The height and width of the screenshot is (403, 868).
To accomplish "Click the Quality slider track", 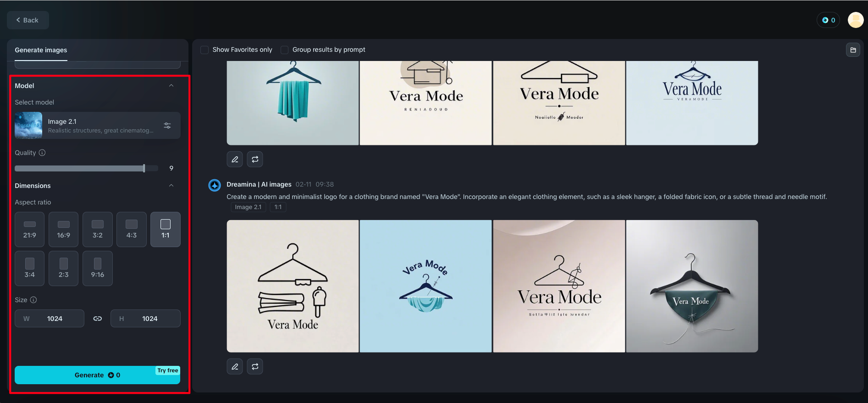I will coord(86,168).
